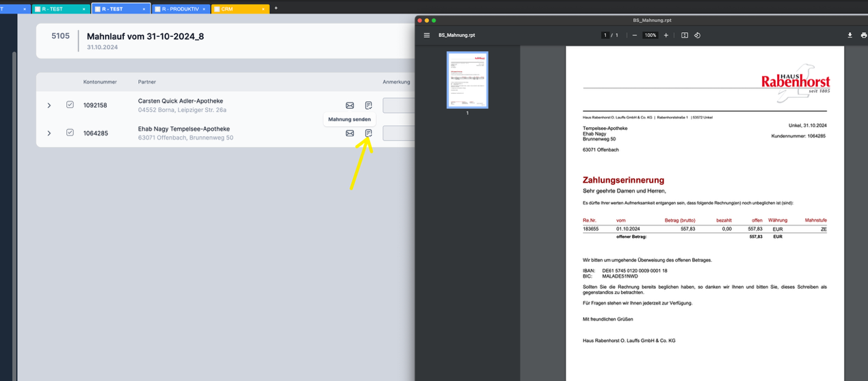Image resolution: width=868 pixels, height=381 pixels.
Task: Select the page 1 thumbnail in PDF sidebar
Action: click(x=467, y=80)
